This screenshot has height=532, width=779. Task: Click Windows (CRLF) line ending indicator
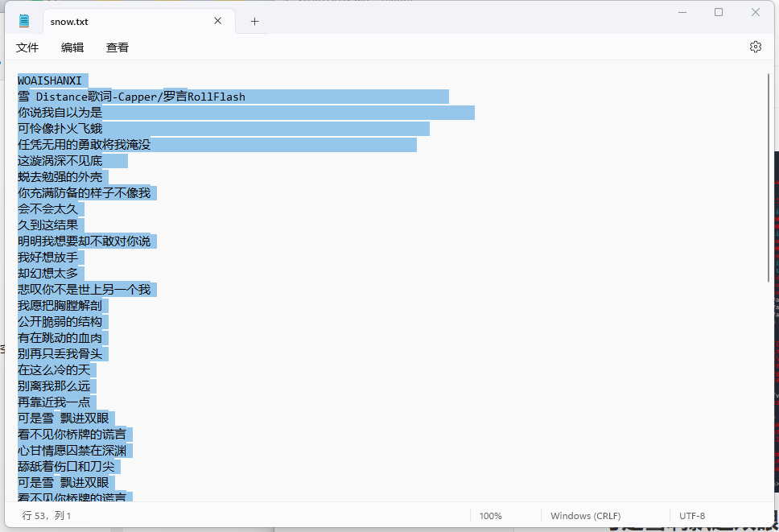585,516
